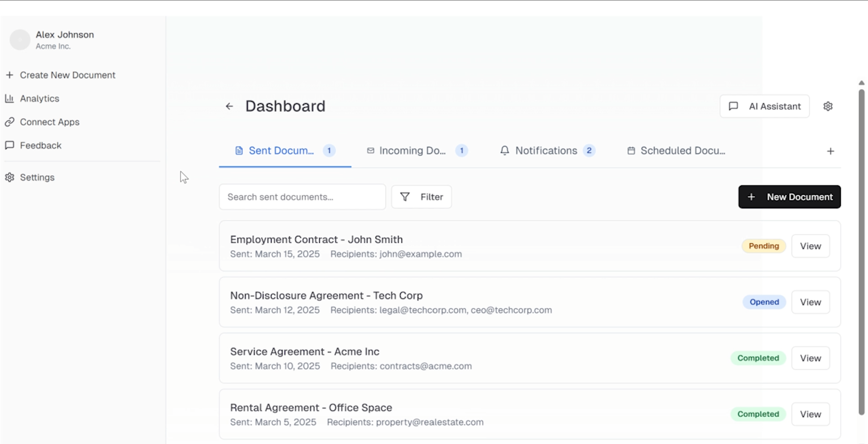Open dashboard settings gear icon
Screen dimensions: 868x444
(x=828, y=106)
